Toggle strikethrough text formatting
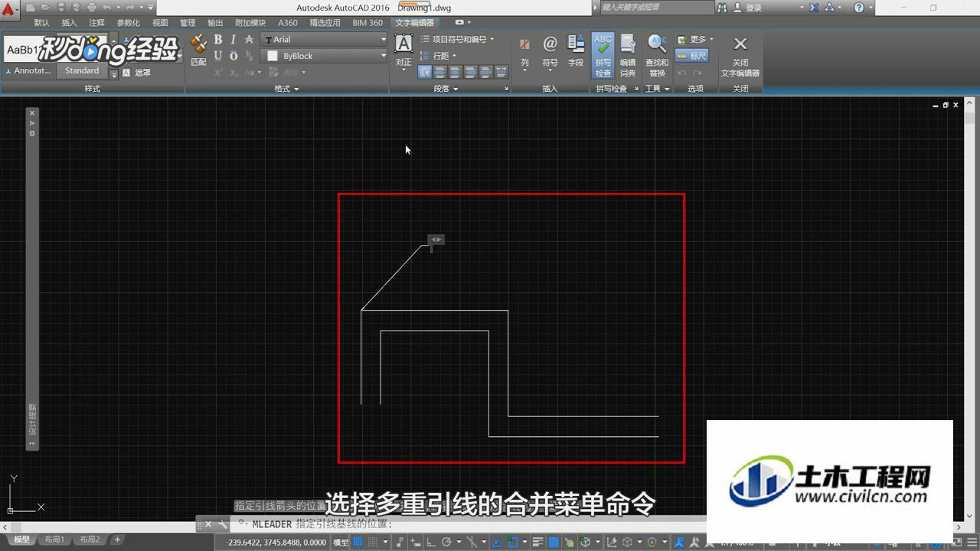980x551 pixels. tap(249, 39)
